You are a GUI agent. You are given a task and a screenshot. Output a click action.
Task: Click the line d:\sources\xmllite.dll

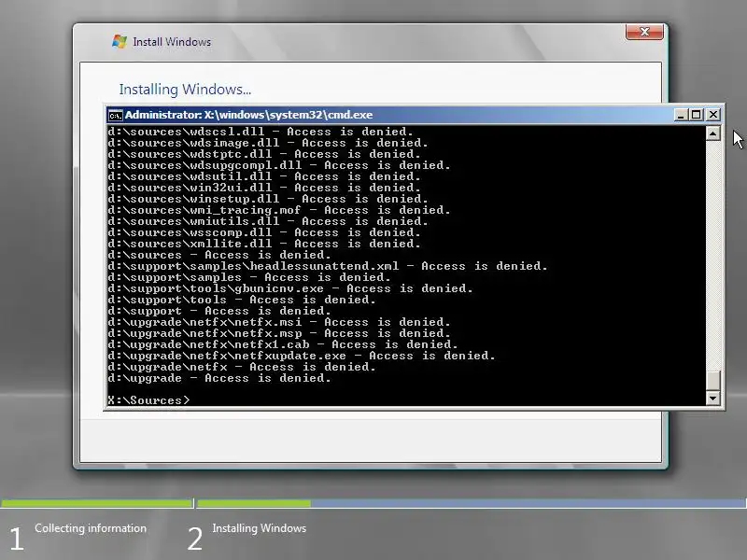[x=264, y=244]
